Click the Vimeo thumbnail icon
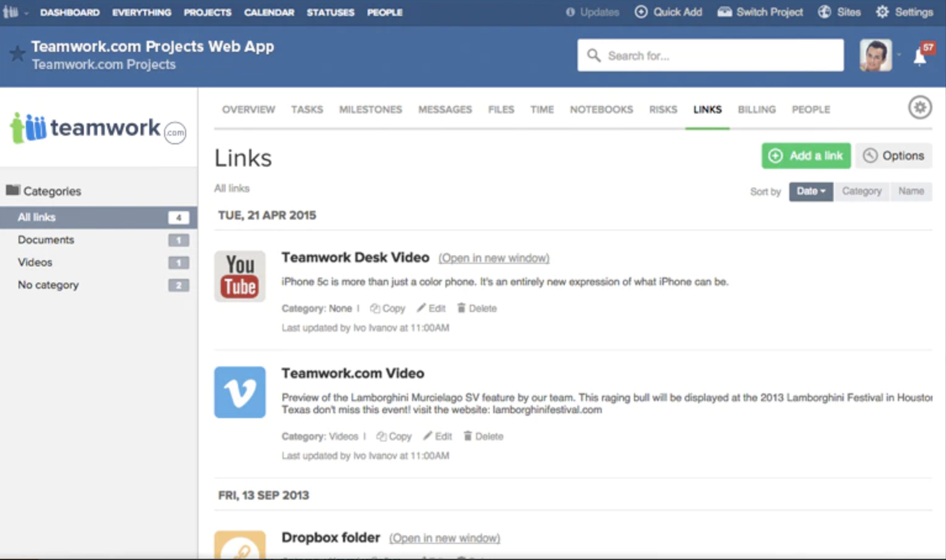This screenshot has width=946, height=560. coord(240,392)
